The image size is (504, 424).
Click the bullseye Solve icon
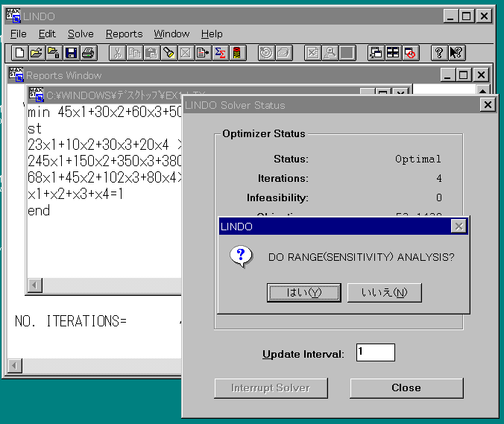click(x=266, y=53)
